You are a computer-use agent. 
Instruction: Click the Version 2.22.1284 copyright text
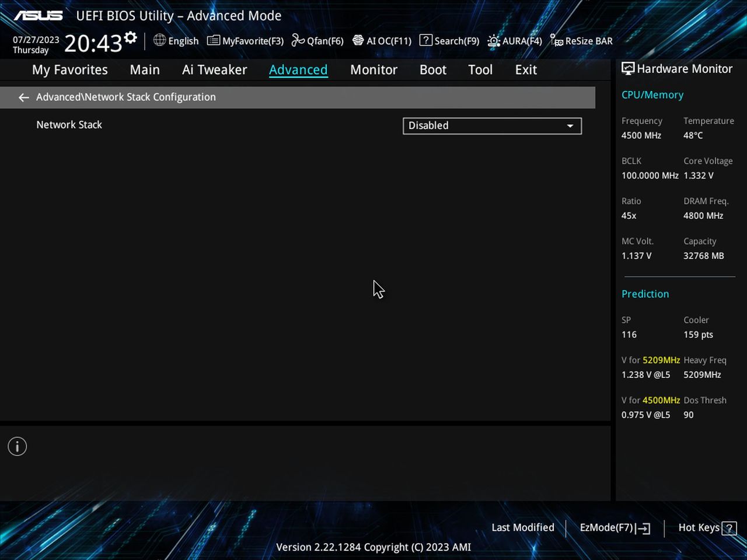point(373,547)
